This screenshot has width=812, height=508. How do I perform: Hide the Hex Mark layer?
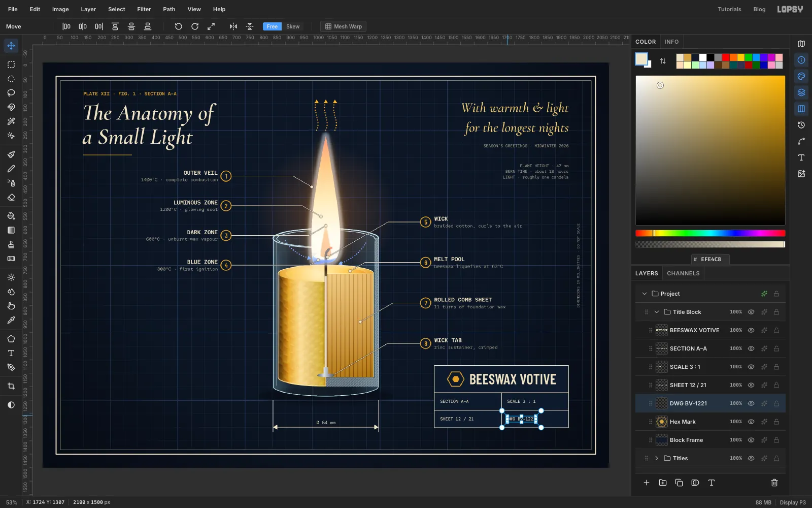point(751,422)
